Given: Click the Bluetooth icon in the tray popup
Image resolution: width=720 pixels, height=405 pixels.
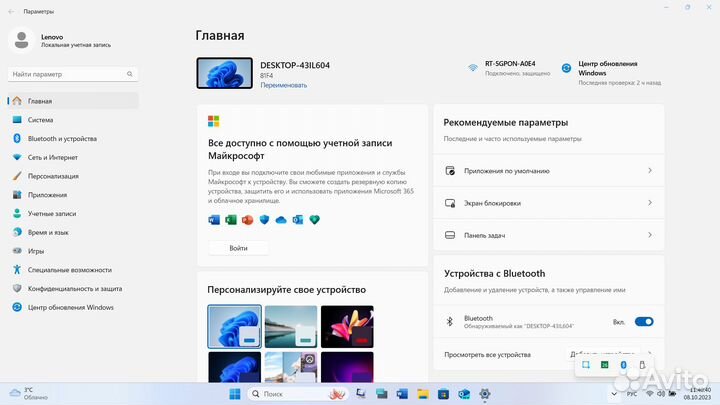Looking at the screenshot, I should coord(624,366).
